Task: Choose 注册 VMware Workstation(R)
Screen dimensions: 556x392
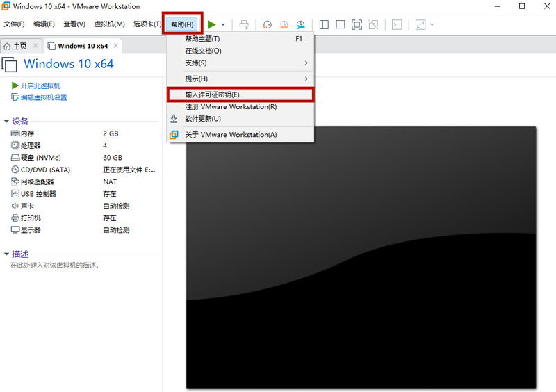Action: tap(240, 107)
